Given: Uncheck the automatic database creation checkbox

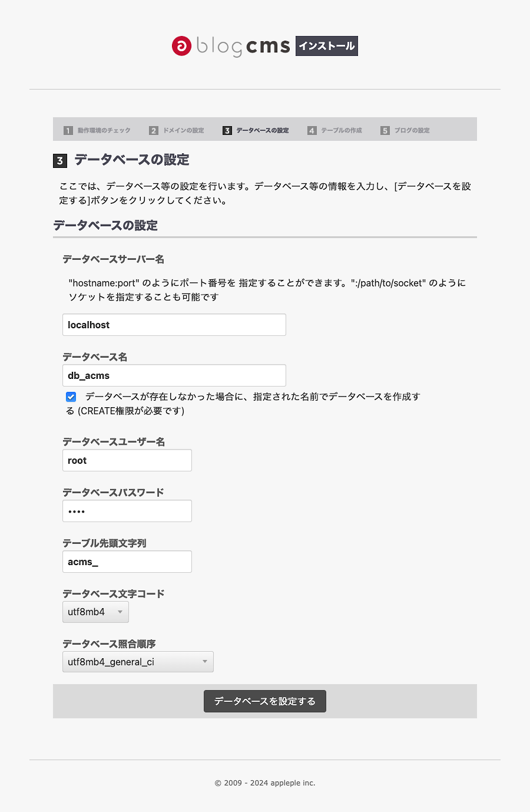Looking at the screenshot, I should tap(71, 397).
